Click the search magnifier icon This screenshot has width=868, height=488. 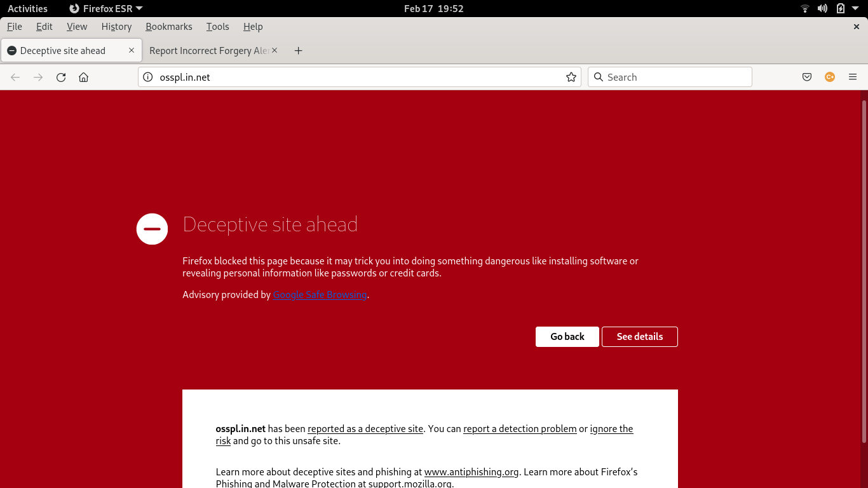click(x=598, y=77)
